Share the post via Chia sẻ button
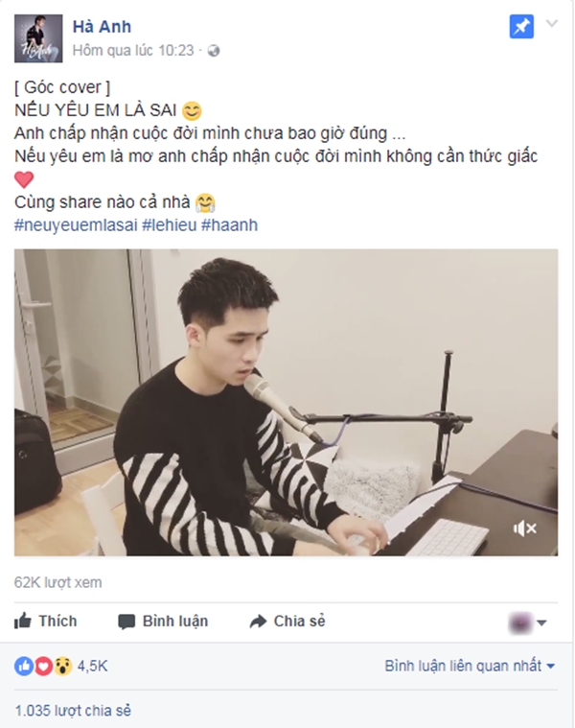Image resolution: width=575 pixels, height=728 pixels. tap(287, 622)
